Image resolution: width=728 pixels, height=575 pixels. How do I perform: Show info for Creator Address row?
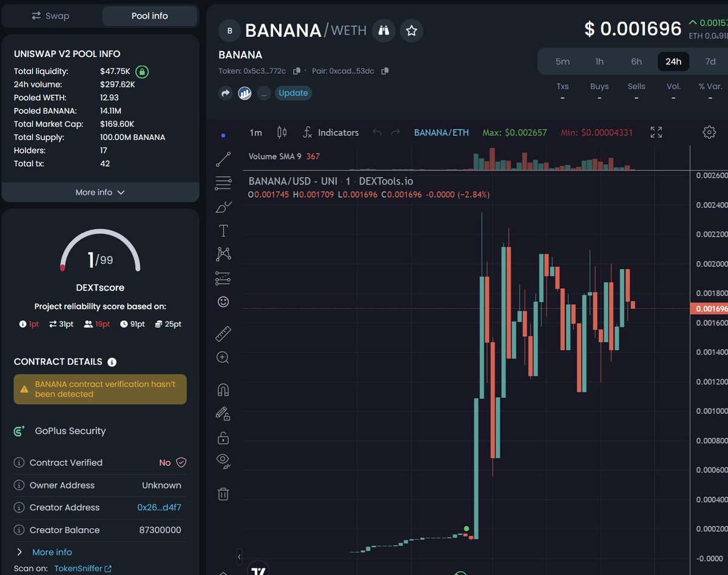pos(19,508)
